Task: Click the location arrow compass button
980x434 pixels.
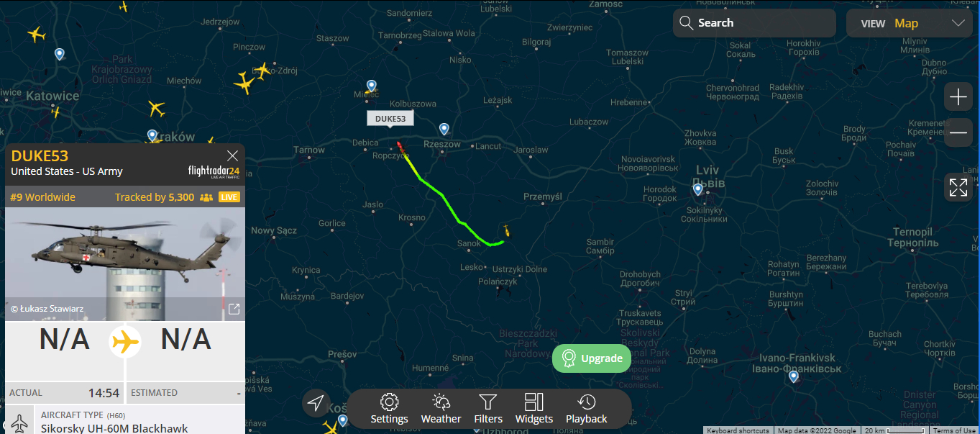Action: coord(316,403)
